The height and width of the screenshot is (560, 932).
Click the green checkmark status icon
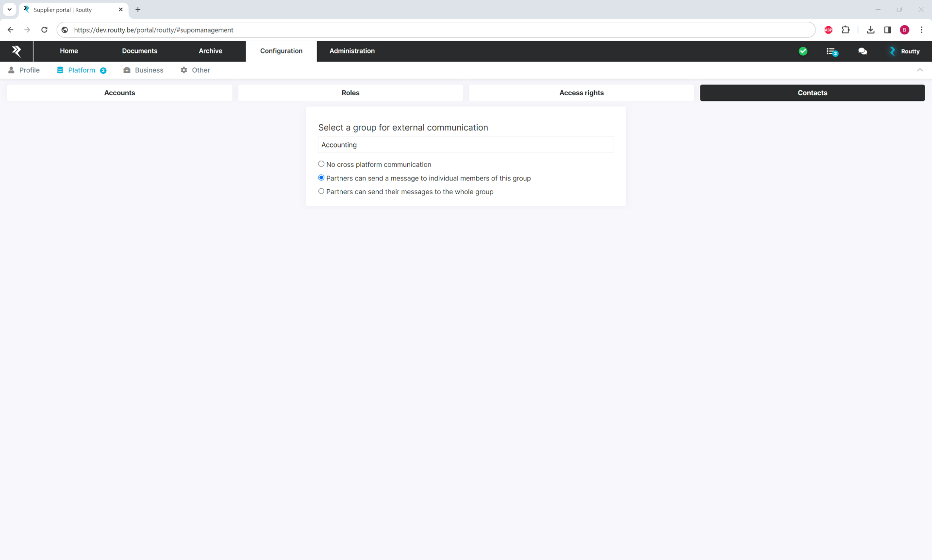coord(803,51)
